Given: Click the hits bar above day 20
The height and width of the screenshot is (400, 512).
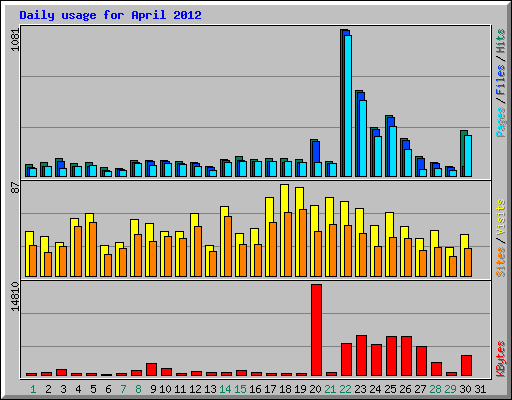Looking at the screenshot, I should 312,158.
